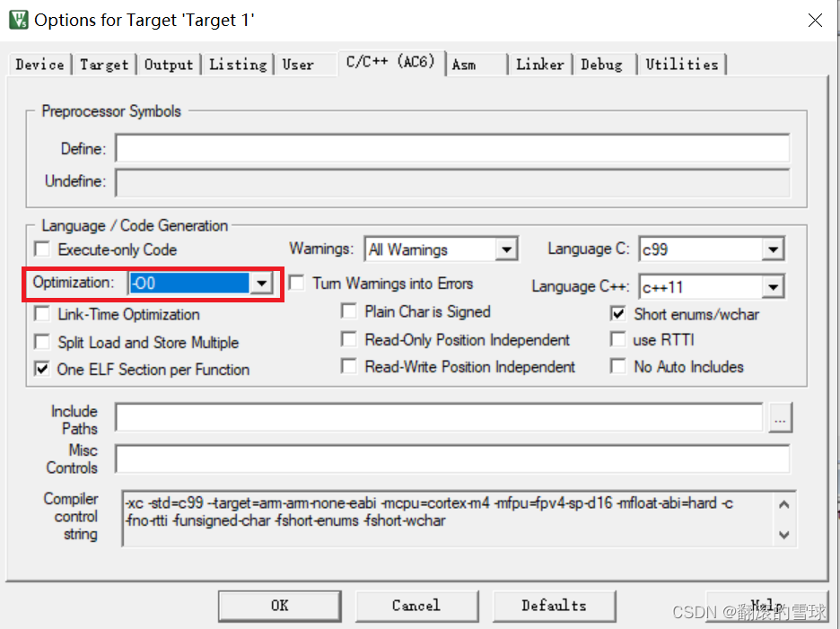This screenshot has width=840, height=629.
Task: Click the Defaults button
Action: 554,606
